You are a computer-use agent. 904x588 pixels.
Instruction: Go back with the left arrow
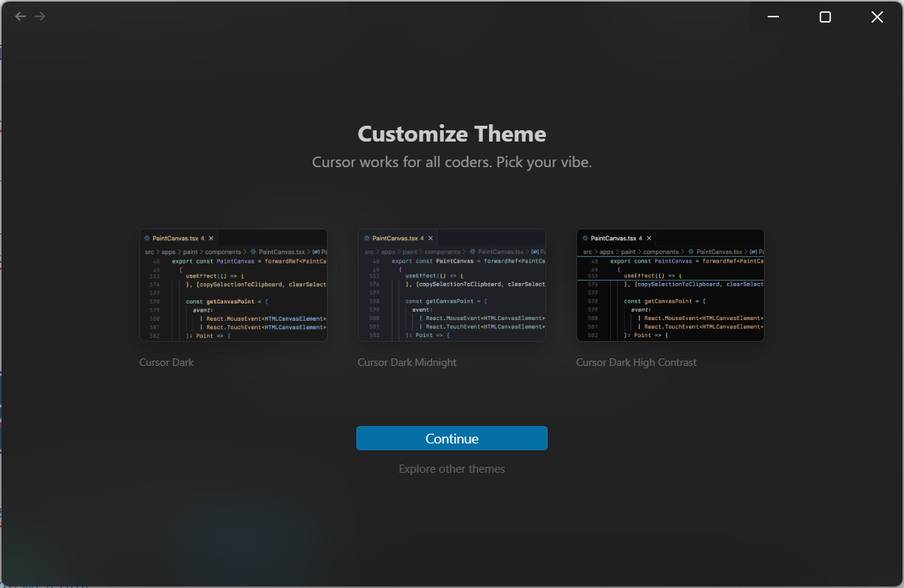[20, 16]
